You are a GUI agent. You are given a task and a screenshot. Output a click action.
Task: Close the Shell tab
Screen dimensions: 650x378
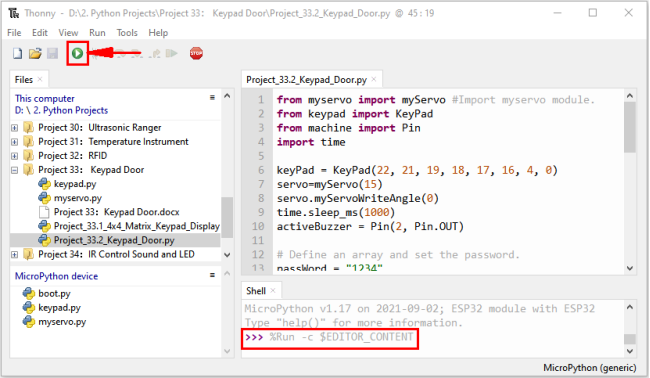tap(273, 291)
